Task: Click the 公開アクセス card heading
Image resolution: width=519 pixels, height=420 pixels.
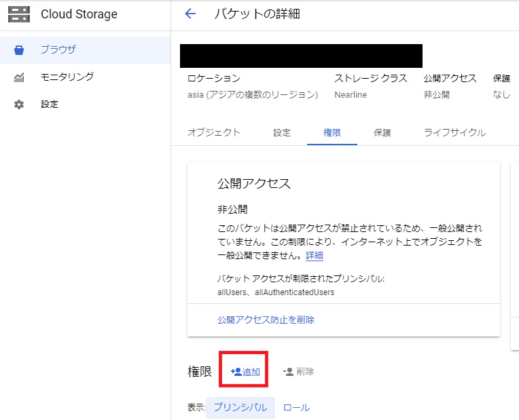Action: (254, 184)
